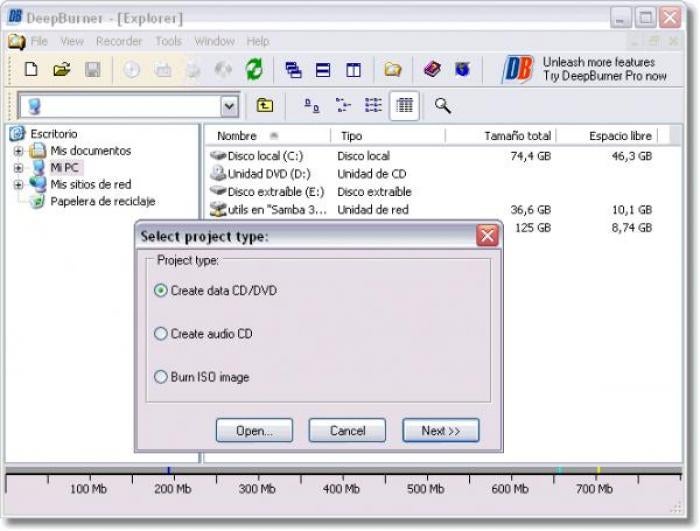Click the green refresh arrows icon
This screenshot has height=531, width=700.
pyautogui.click(x=254, y=70)
